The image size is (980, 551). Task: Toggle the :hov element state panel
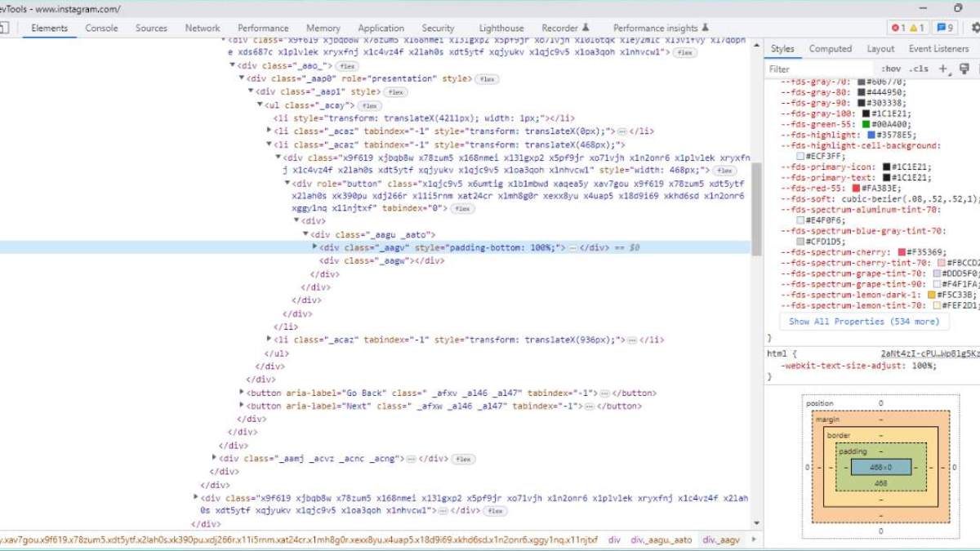click(x=891, y=69)
